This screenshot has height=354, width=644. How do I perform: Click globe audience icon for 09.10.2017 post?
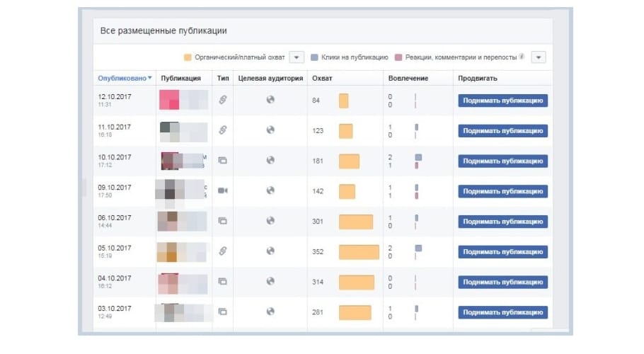270,190
